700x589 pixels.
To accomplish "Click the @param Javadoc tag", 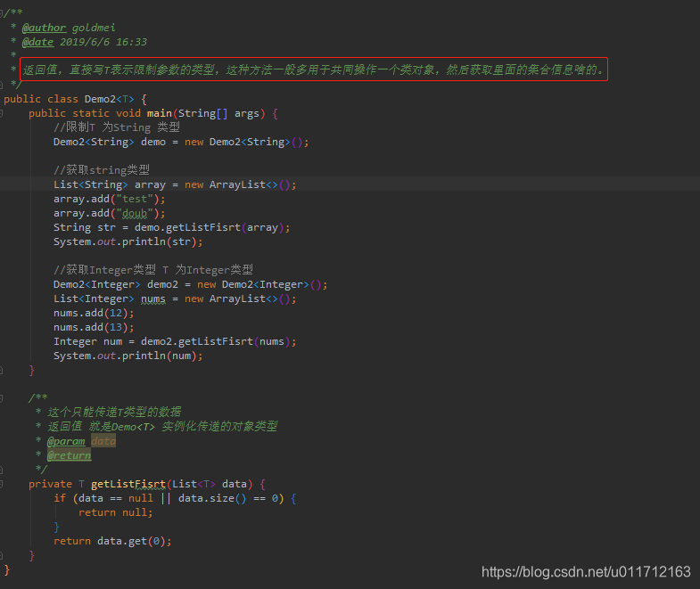I will tap(66, 441).
